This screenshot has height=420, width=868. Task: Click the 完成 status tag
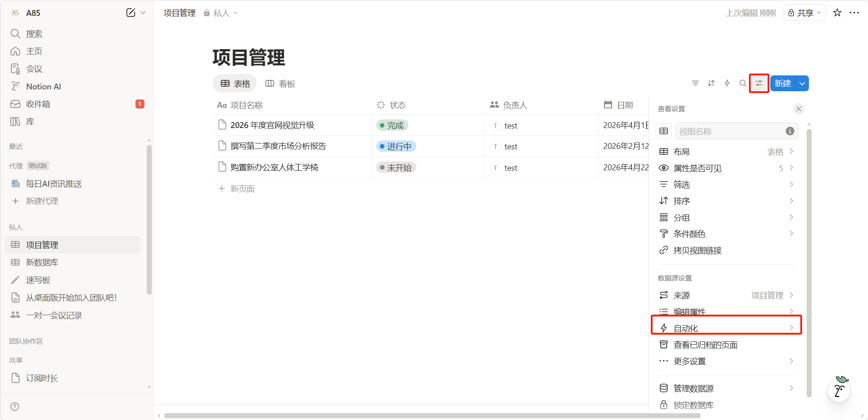[x=392, y=125]
